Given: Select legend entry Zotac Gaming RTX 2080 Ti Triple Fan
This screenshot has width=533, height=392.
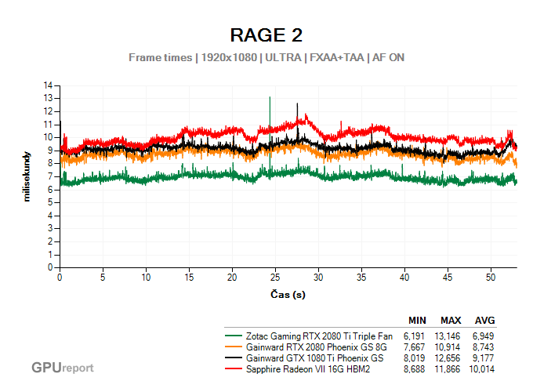Looking at the screenshot, I should (319, 336).
